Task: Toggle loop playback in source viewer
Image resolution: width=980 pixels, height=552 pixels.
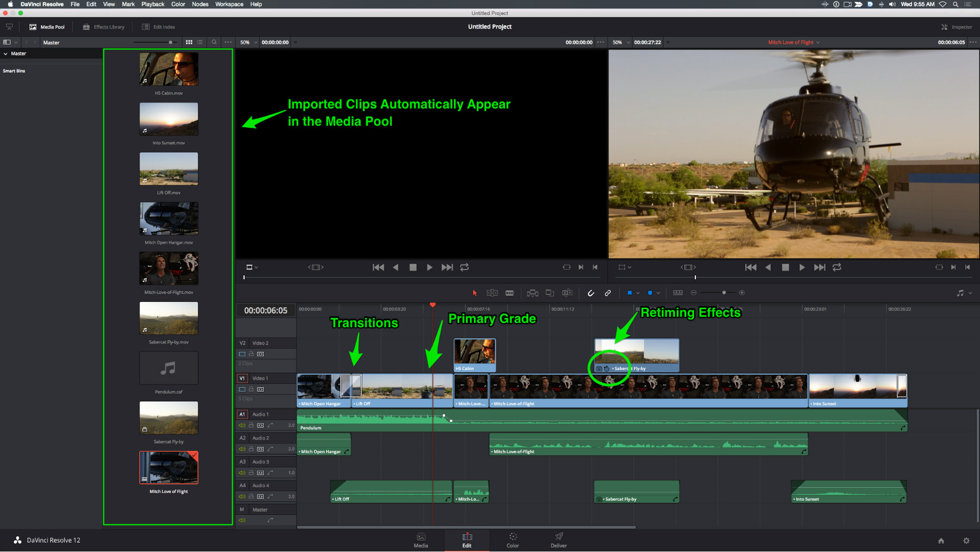Action: pos(464,267)
